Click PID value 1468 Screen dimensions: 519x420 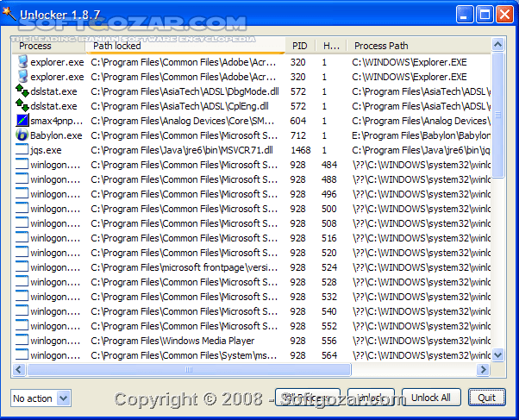(301, 150)
